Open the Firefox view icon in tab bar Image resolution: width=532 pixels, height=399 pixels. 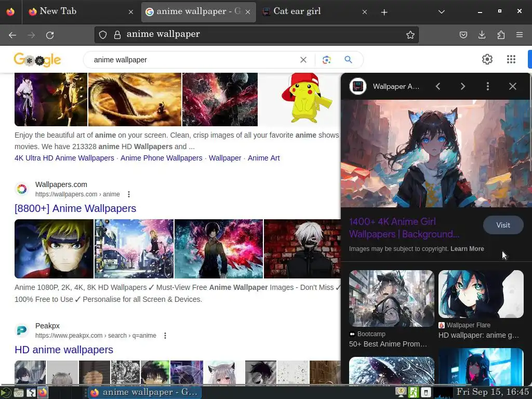pos(10,11)
